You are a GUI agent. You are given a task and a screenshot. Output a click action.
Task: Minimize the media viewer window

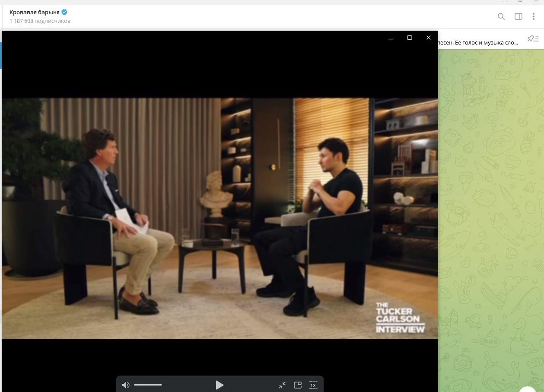point(391,38)
